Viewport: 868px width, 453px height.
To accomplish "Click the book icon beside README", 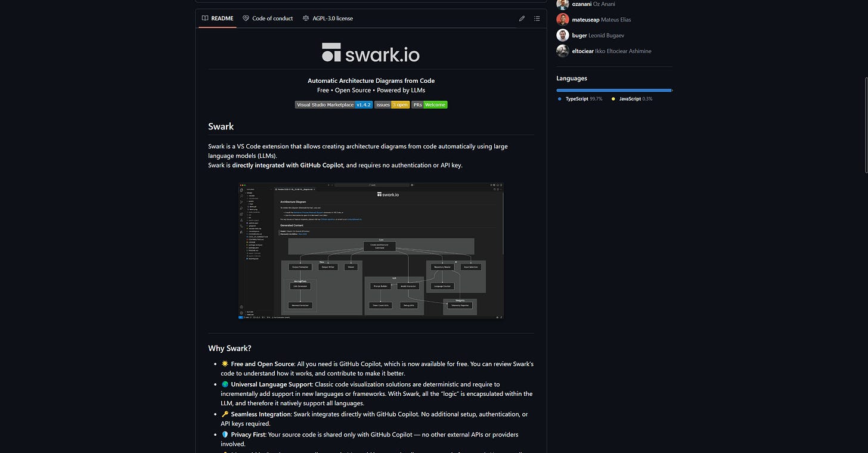I will click(205, 18).
